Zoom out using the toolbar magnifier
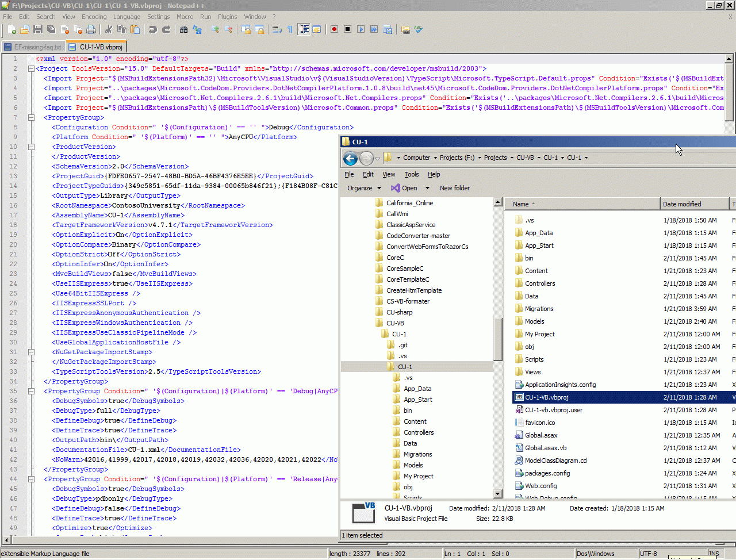 [228, 29]
